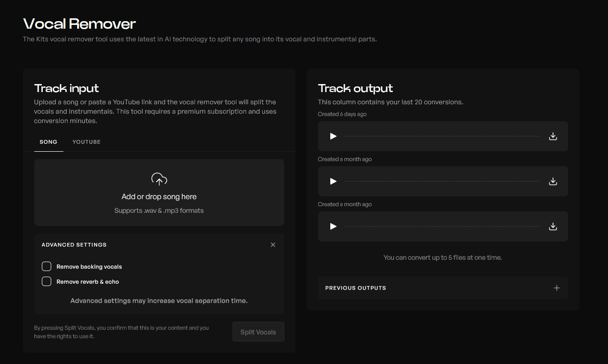Click the 'Created 6 days ago' label
Image resolution: width=608 pixels, height=364 pixels.
pos(342,114)
